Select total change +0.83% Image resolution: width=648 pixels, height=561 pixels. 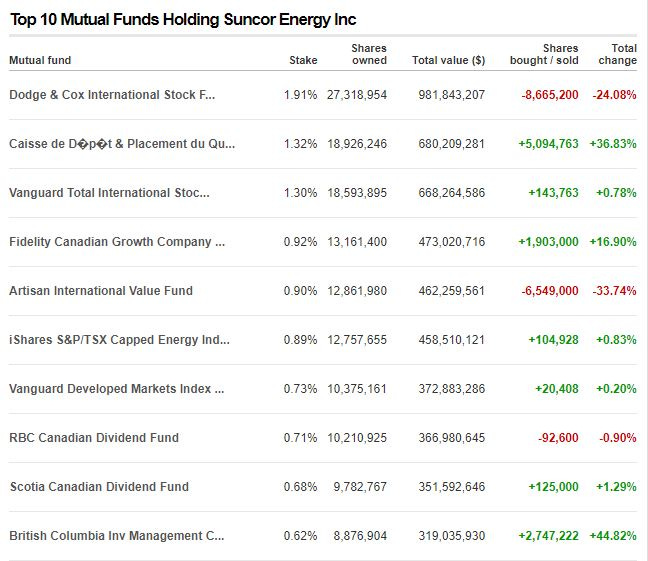(616, 340)
